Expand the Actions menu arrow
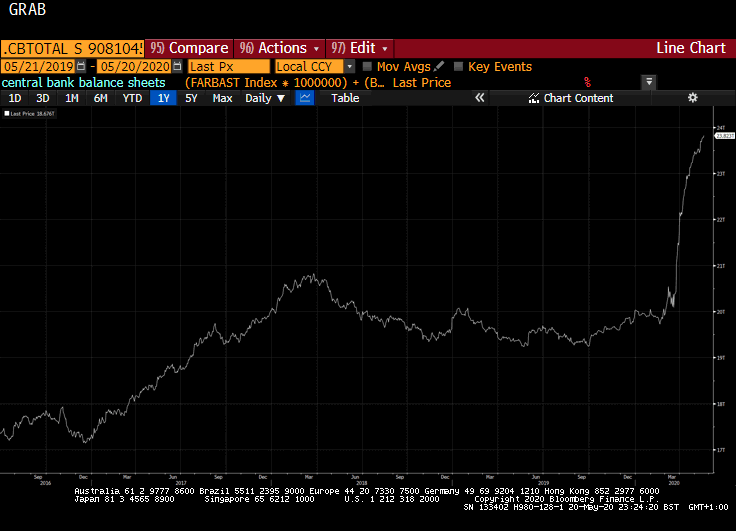The width and height of the screenshot is (736, 531). 316,49
